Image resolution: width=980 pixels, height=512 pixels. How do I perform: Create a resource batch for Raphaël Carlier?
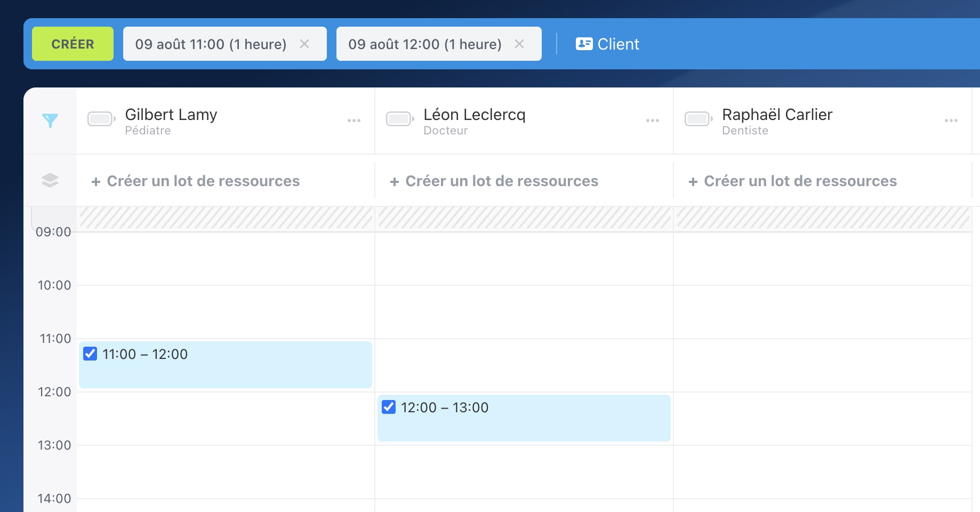(793, 181)
